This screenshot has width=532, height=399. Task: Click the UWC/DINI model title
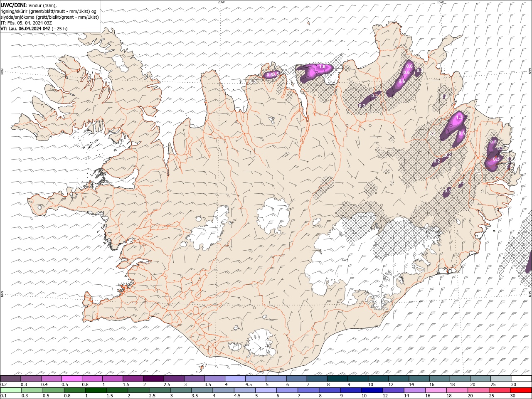(13, 5)
